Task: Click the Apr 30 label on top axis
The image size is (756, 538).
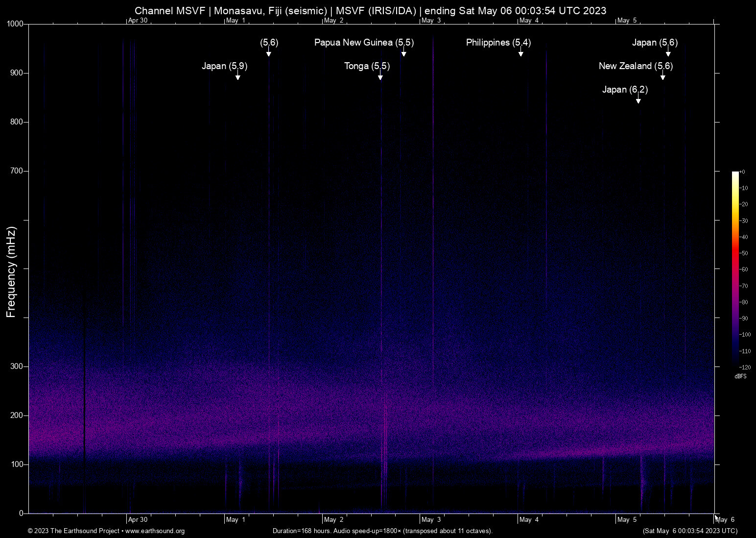Action: [138, 21]
